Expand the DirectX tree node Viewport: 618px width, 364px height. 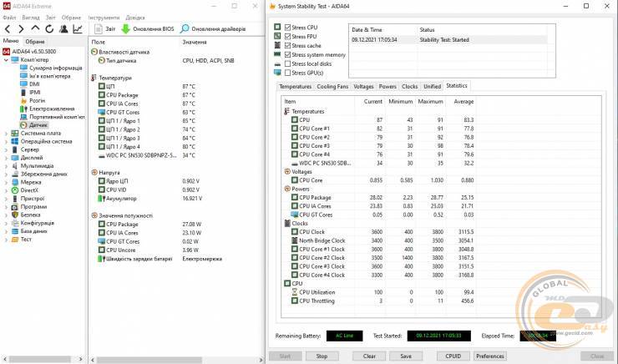[x=6, y=190]
